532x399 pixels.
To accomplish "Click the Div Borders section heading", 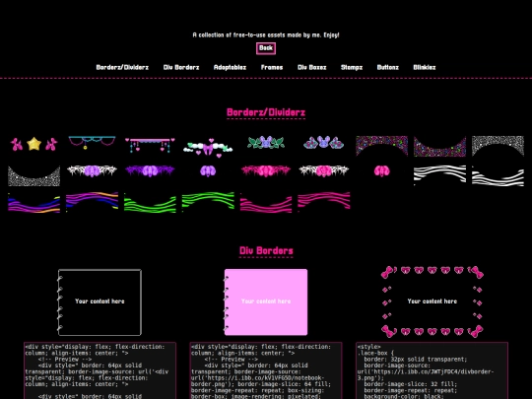I will click(266, 251).
